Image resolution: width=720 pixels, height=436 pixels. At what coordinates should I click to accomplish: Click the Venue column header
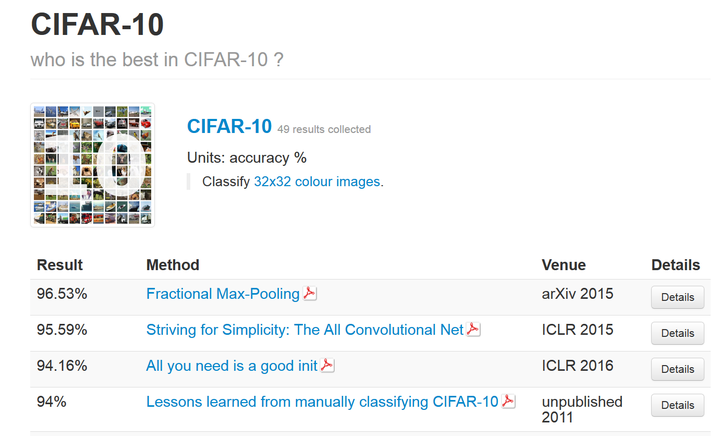564,265
